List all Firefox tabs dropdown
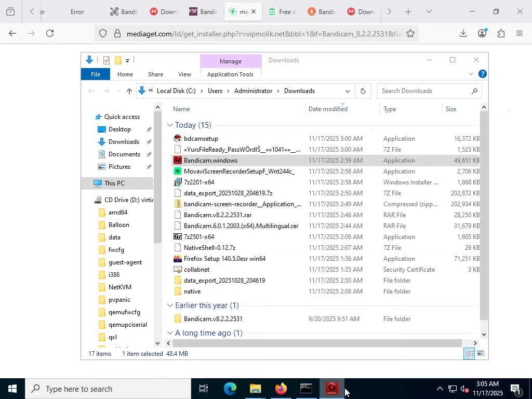 coord(429,11)
